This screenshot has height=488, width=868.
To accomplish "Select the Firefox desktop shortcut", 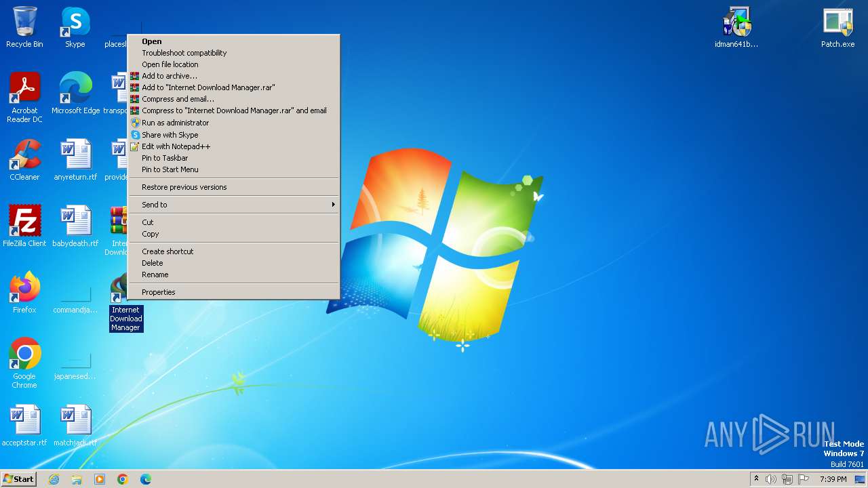I will coord(24,292).
